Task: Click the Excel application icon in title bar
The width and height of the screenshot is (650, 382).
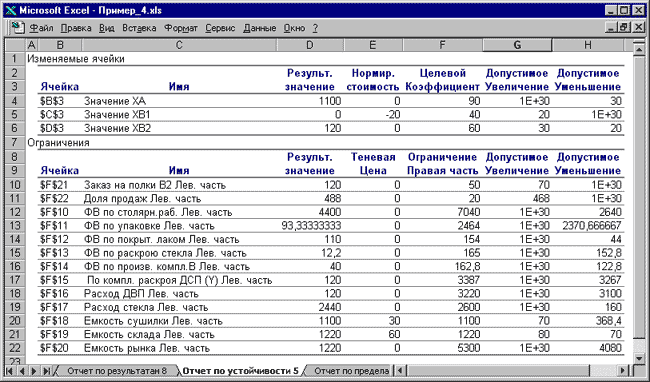Action: pos(11,10)
